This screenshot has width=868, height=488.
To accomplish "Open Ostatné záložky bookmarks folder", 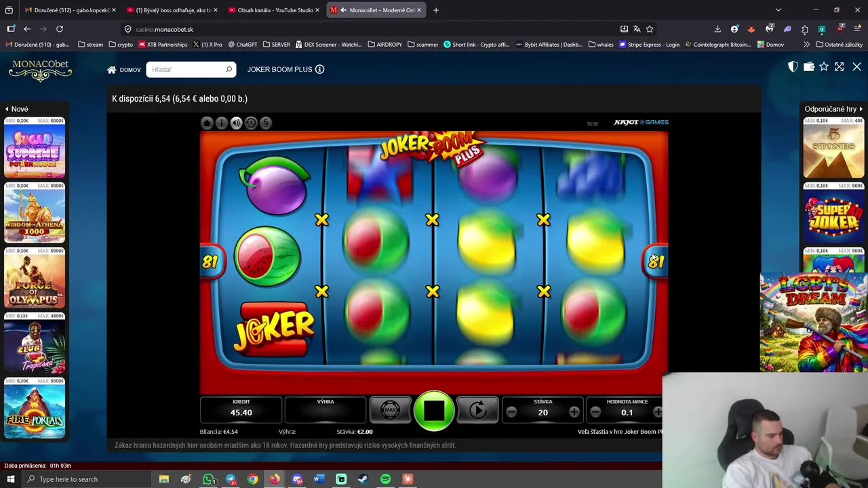I will [838, 45].
